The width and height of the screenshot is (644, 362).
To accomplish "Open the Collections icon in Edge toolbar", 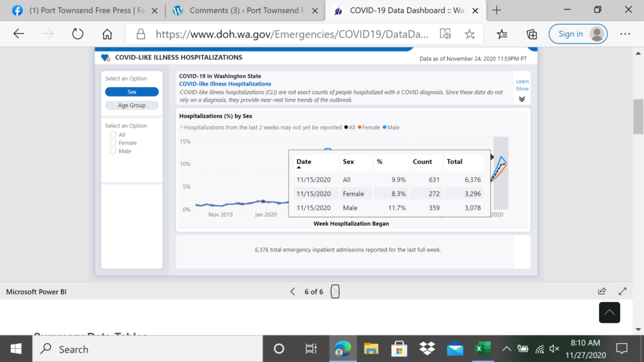I will pos(532,34).
